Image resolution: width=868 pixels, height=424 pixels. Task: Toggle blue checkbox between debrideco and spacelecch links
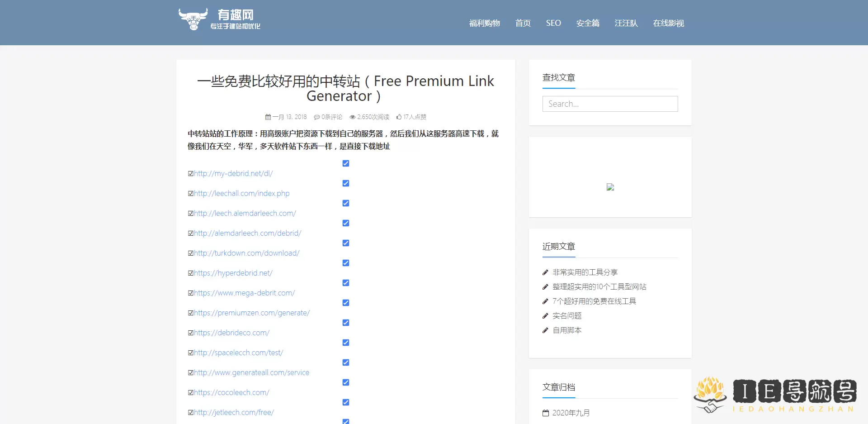tap(346, 343)
